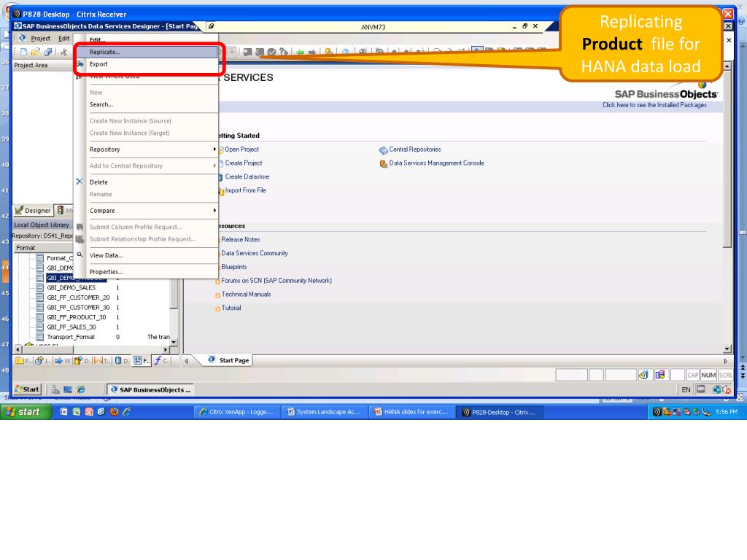Open the Jobs library tab
Screen dimensions: 747x560
click(42, 361)
